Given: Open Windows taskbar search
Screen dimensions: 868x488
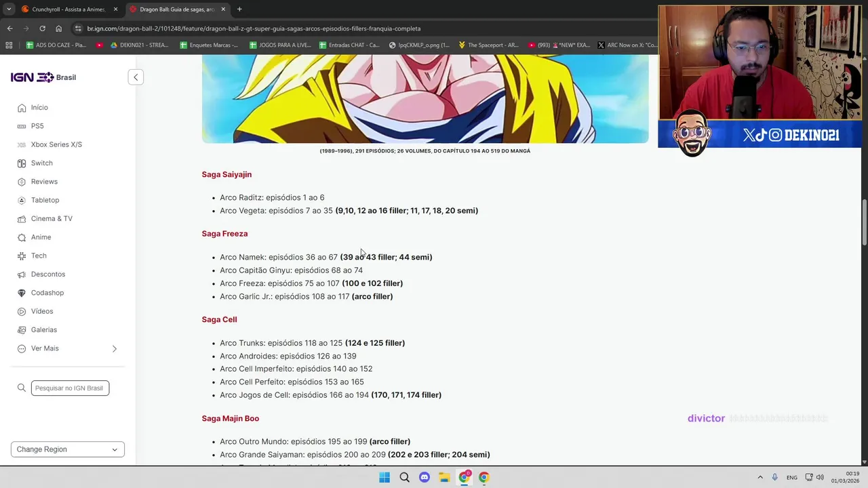Looking at the screenshot, I should coord(404,477).
